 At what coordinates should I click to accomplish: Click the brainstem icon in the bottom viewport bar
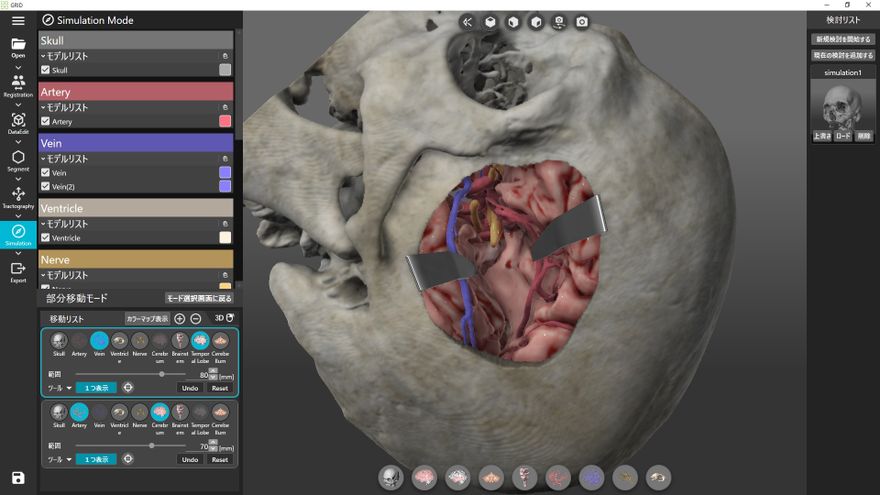[524, 478]
